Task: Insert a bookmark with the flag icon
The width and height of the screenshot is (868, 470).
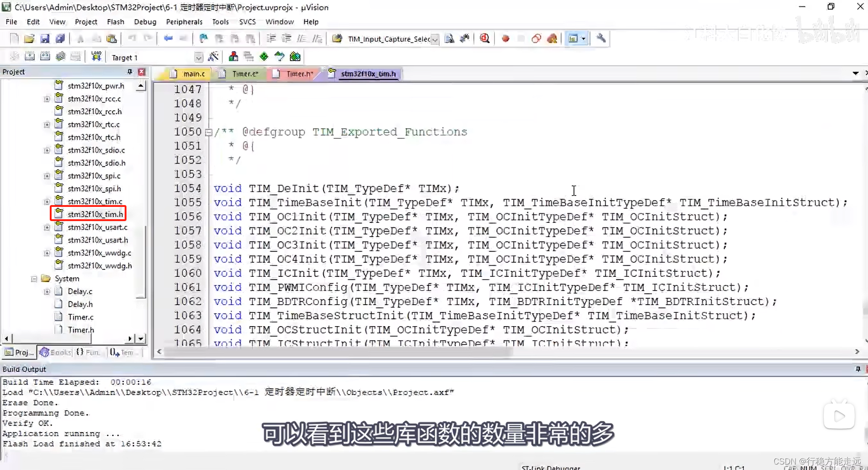Action: (203, 39)
